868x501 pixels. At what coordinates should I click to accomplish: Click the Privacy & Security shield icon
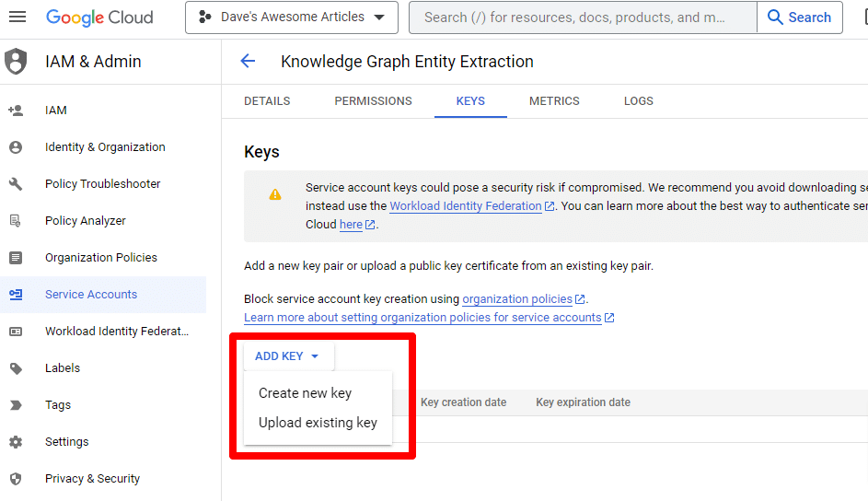tap(16, 479)
